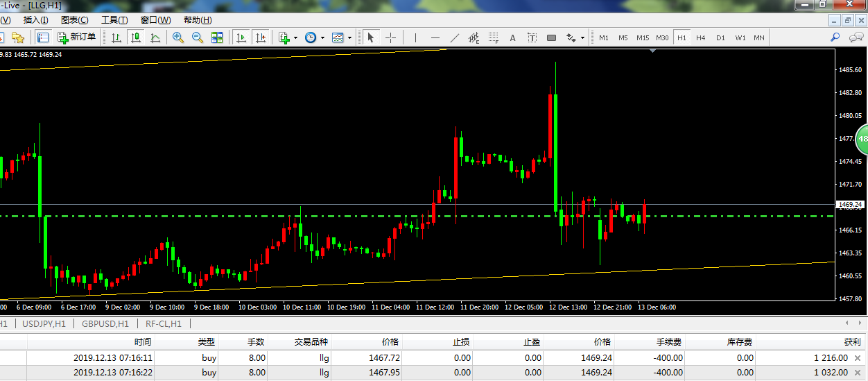Open the Navigator panel with star-folder icon

tap(18, 37)
